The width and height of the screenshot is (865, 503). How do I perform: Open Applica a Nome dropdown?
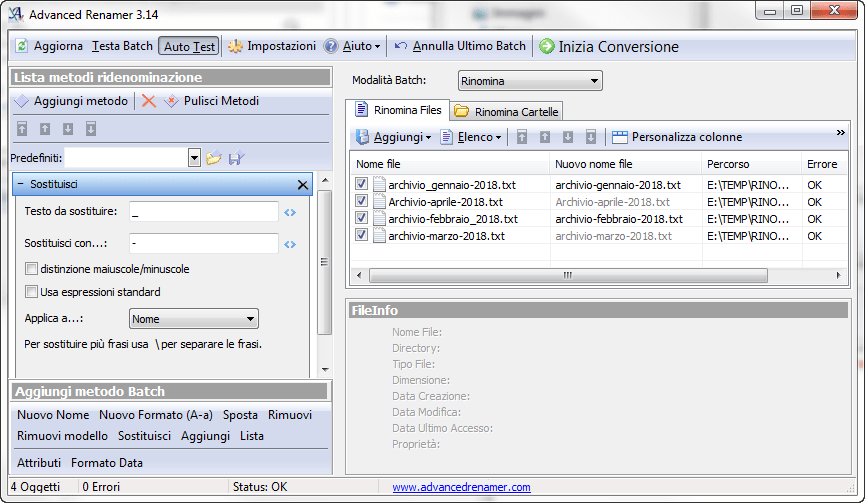pyautogui.click(x=194, y=319)
